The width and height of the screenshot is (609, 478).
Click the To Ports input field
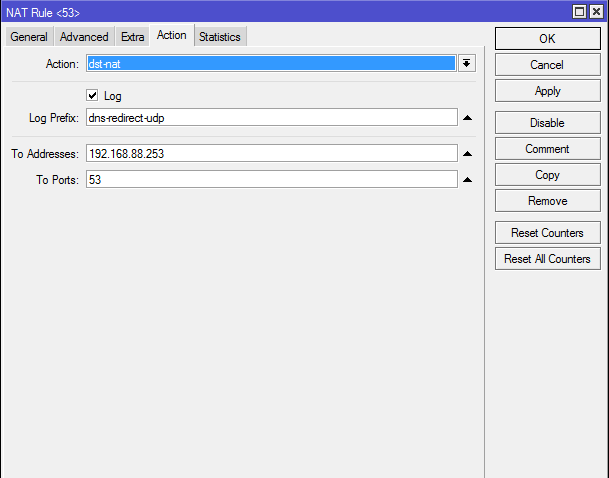pyautogui.click(x=271, y=179)
